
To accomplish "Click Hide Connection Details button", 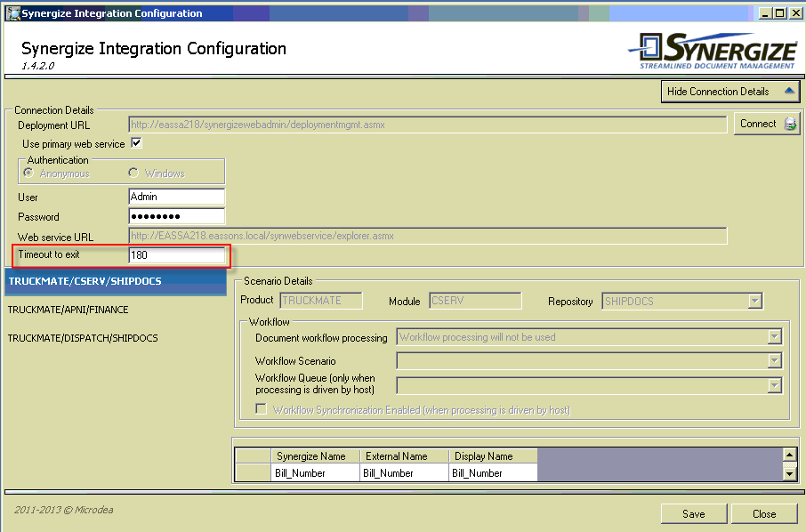I will tap(729, 92).
